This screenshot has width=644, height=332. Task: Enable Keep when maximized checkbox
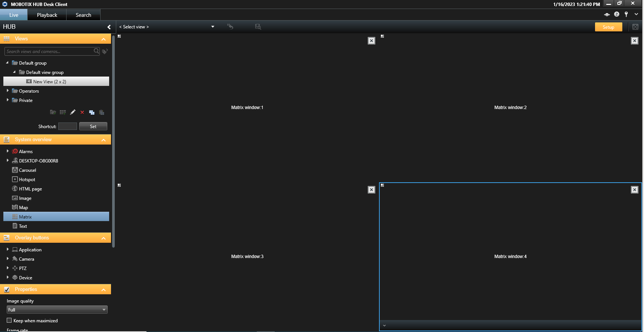[x=9, y=320]
